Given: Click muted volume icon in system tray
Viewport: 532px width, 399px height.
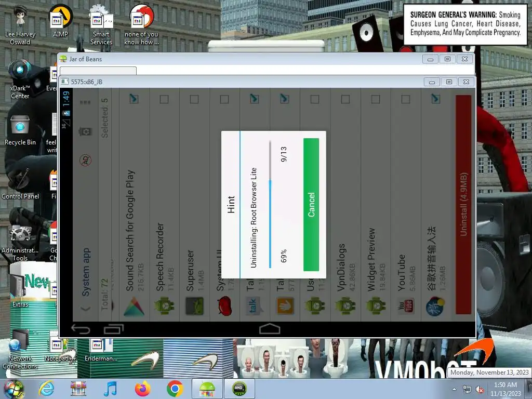Looking at the screenshot, I should [480, 390].
